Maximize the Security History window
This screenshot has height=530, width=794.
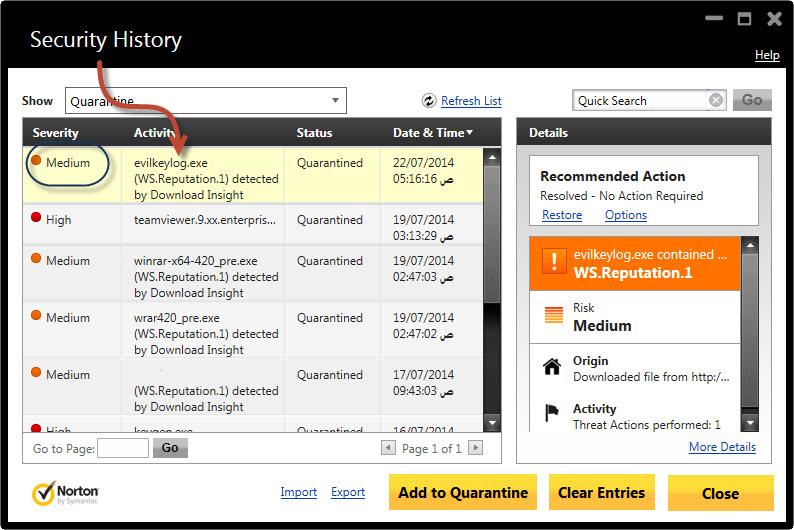[744, 19]
